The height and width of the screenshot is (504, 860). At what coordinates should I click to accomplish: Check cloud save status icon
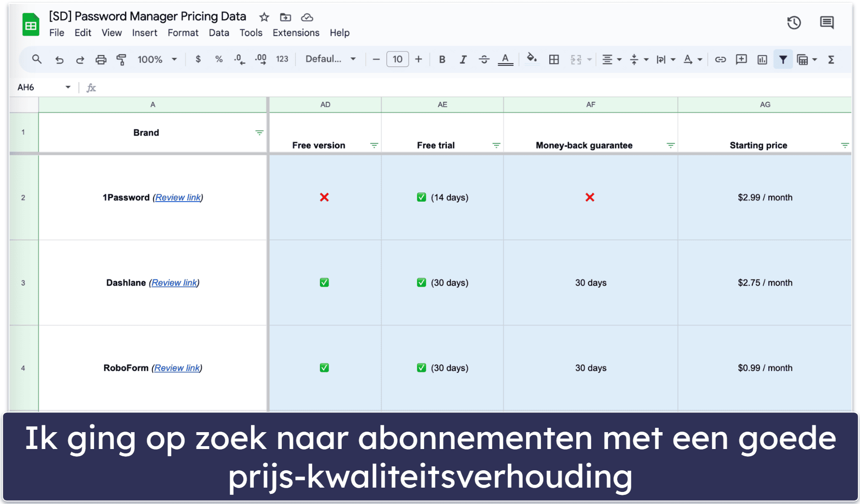coord(307,17)
